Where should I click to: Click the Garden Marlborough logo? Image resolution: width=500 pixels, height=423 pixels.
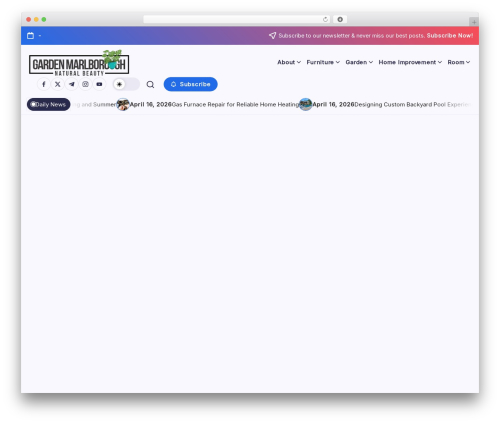(79, 63)
